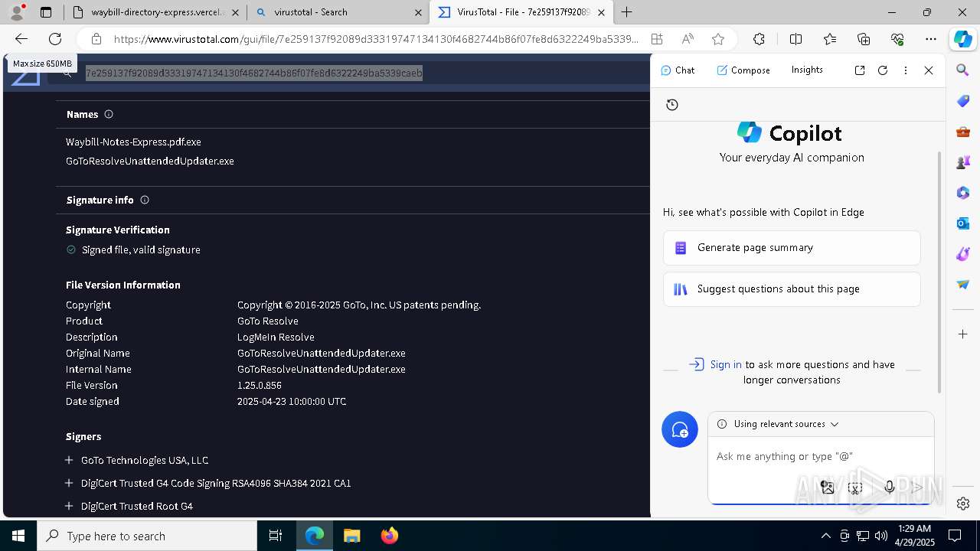Close the Copilot side pane
Screen dimensions: 980x551
929,70
